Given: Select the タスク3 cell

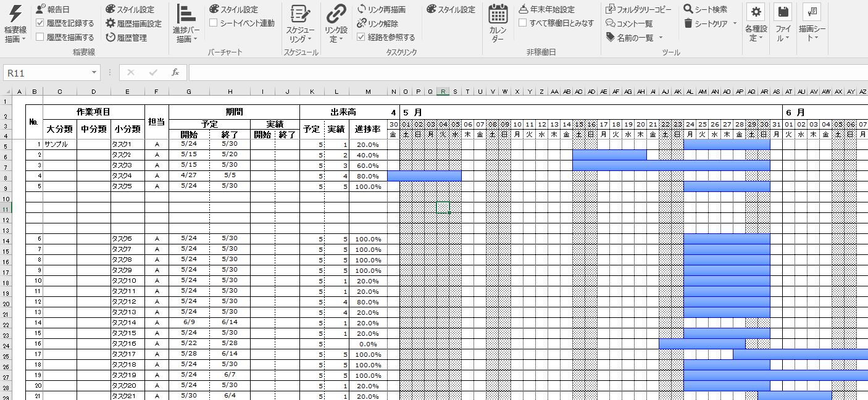Looking at the screenshot, I should [128, 165].
